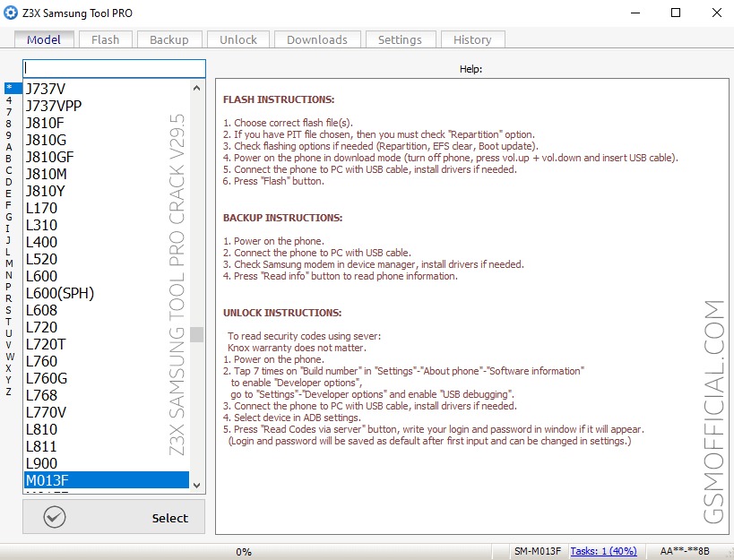Select model L600(SPH) in list
Screen dimensions: 734x560
pyautogui.click(x=107, y=293)
